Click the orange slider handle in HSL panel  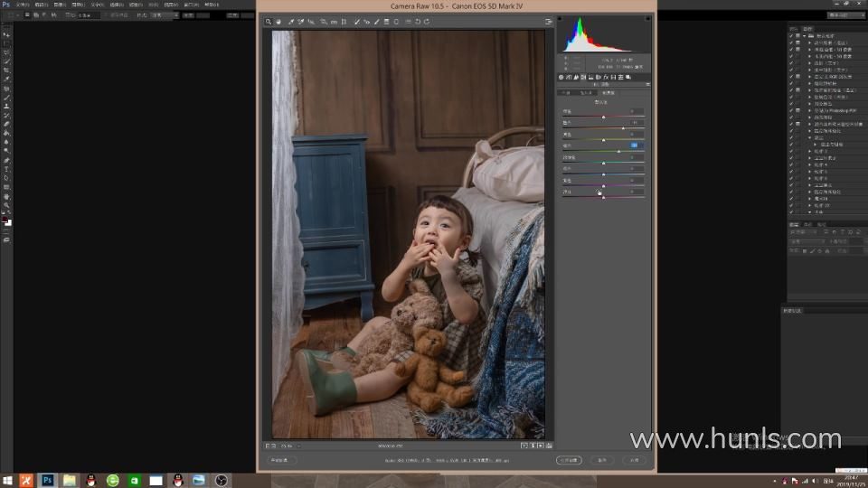[623, 128]
